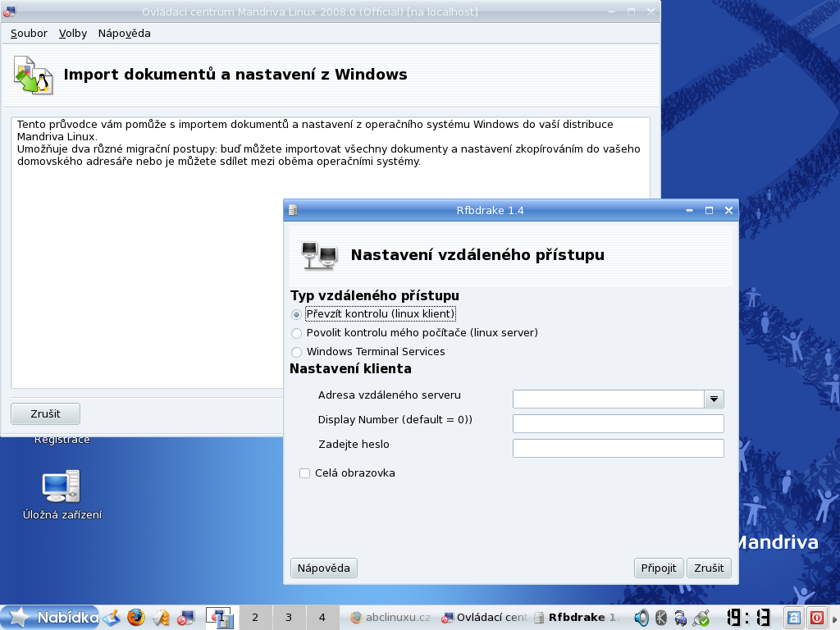Click the network computers icon in Rfbdrake

pyautogui.click(x=319, y=255)
